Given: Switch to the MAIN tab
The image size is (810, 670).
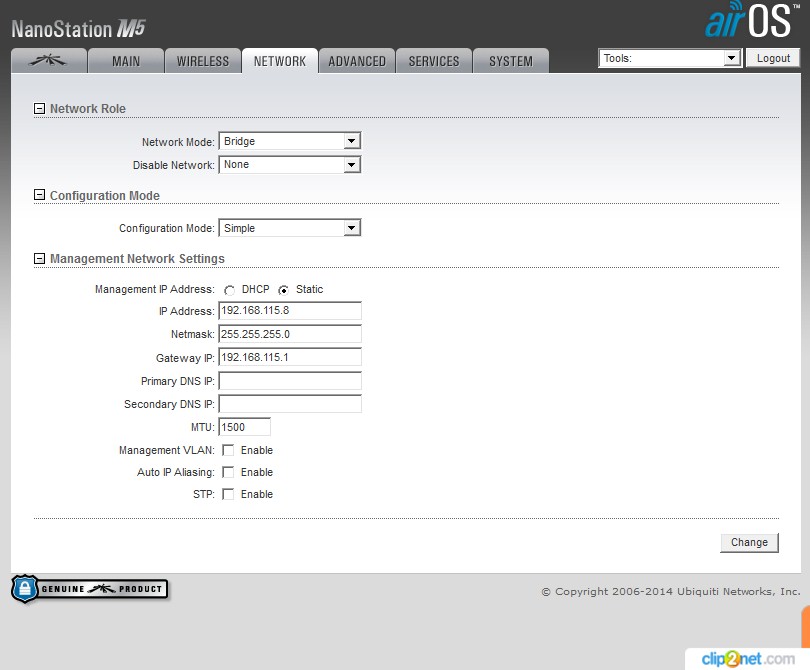Looking at the screenshot, I should [x=126, y=61].
